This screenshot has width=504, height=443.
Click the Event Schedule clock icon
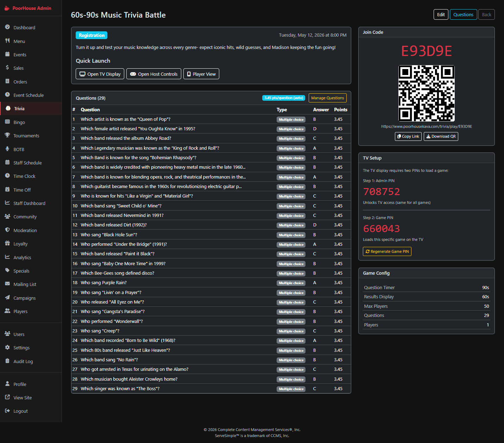[7, 95]
